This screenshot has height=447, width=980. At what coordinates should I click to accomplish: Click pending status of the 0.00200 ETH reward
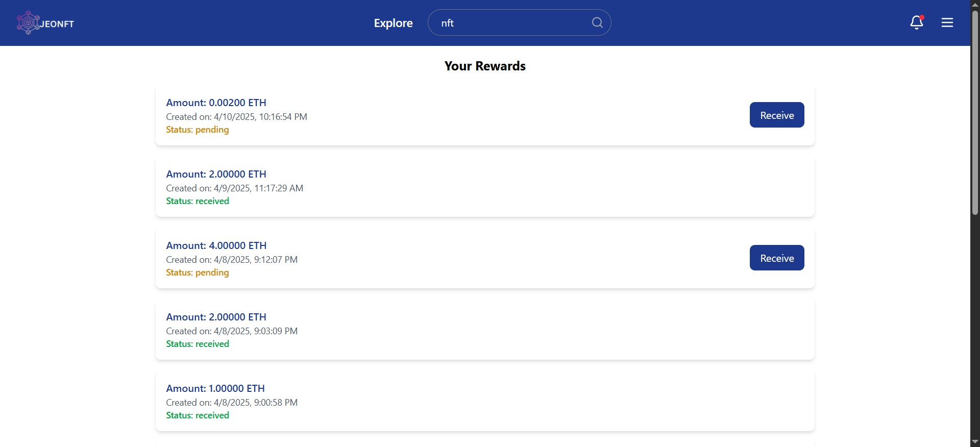(197, 130)
